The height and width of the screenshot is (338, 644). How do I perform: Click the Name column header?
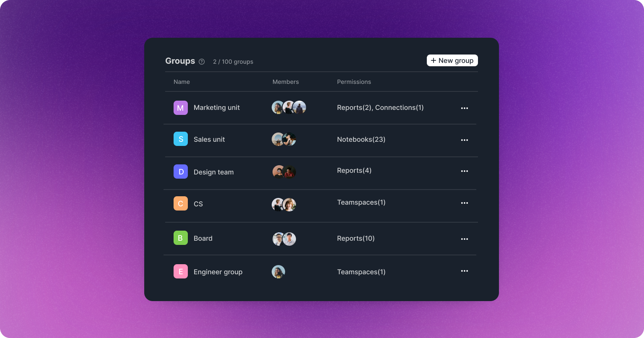coord(182,82)
